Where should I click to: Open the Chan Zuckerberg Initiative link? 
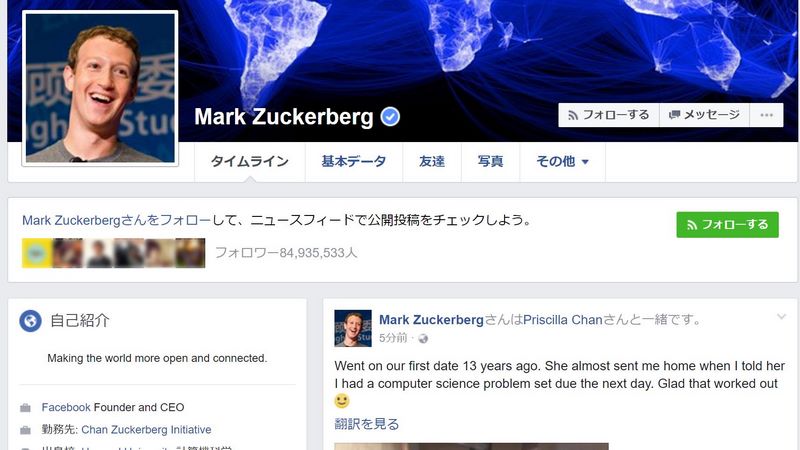point(146,430)
